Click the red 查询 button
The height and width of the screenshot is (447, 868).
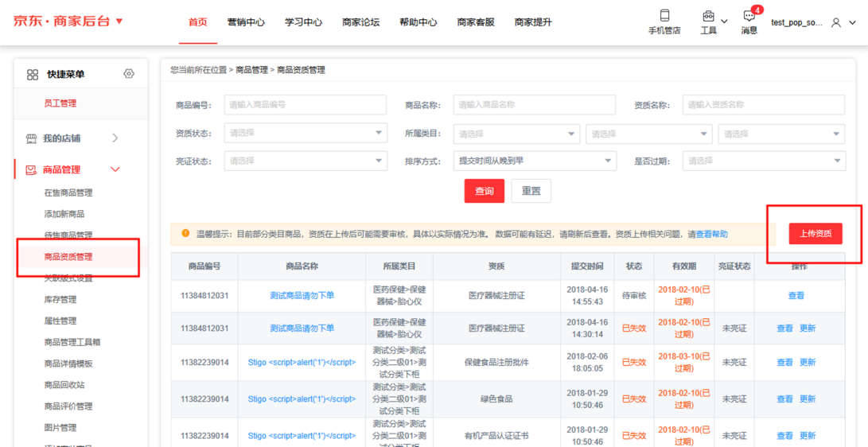click(x=485, y=191)
